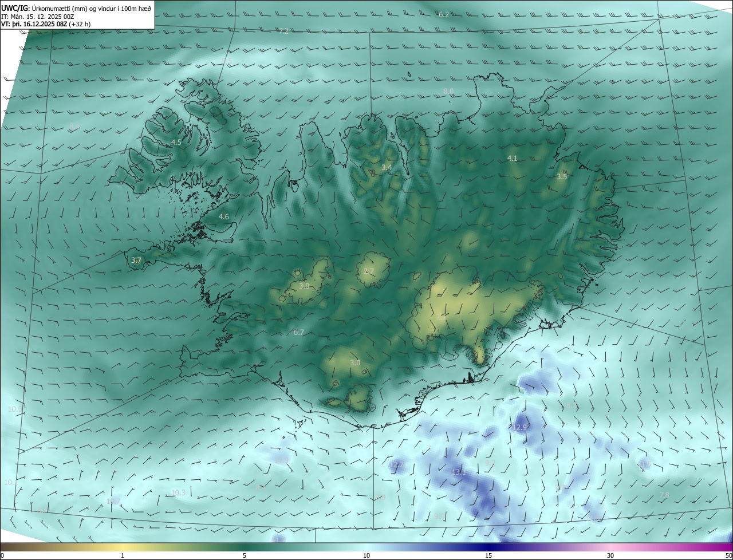Image resolution: width=733 pixels, height=560 pixels.
Task: Click the 13.1 value label
Action: pyautogui.click(x=459, y=472)
